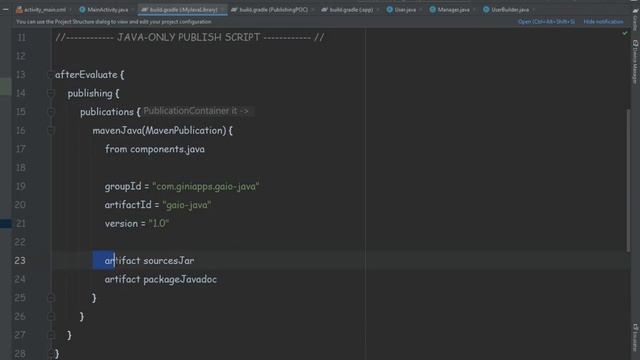Viewport: 640px width, 360px height.
Task: Collapse the publications block on line 15
Action: click(51, 112)
